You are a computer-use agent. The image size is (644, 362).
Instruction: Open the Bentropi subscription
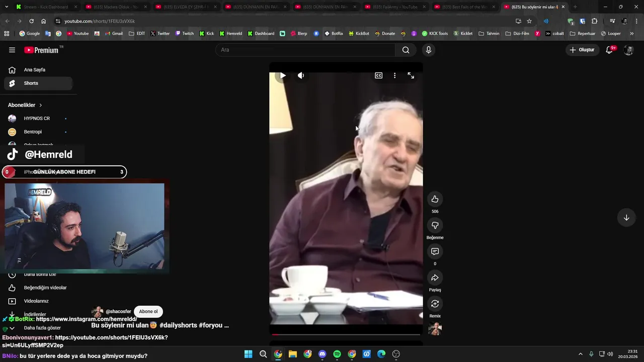[x=38, y=132]
